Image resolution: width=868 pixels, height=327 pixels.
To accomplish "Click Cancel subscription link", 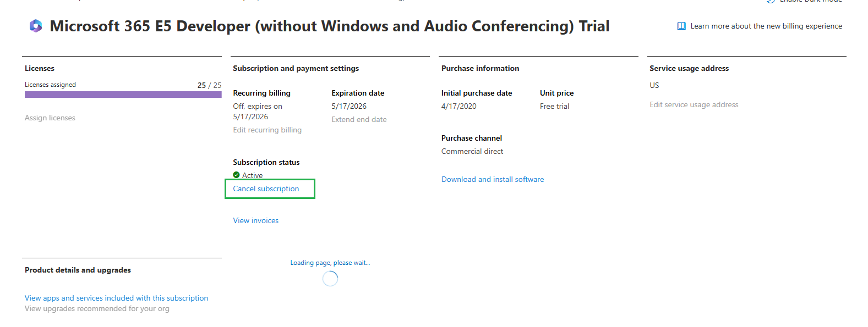I will (x=266, y=189).
